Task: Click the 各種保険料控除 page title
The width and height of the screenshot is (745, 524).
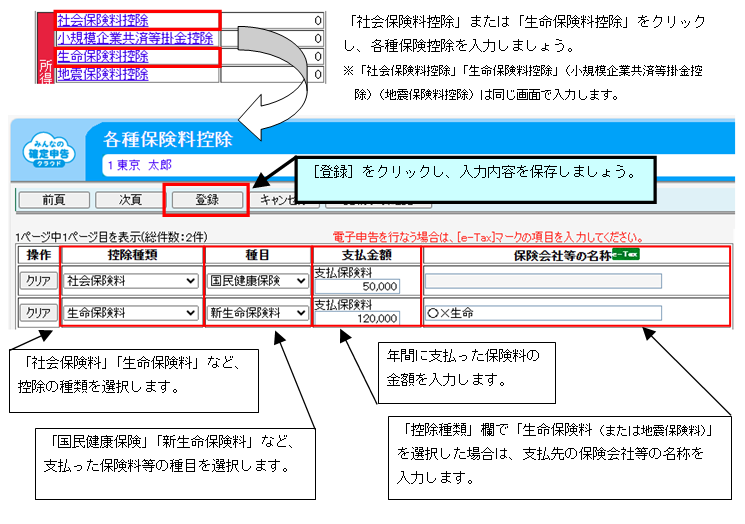Action: [168, 139]
